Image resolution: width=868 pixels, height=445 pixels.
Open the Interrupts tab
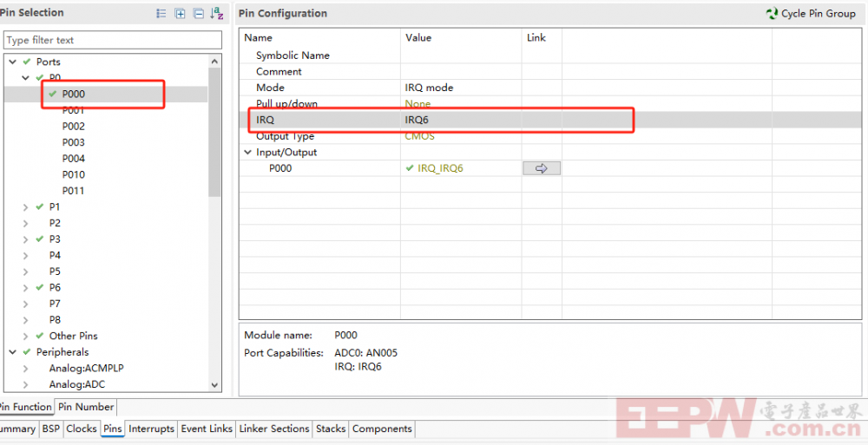[151, 429]
